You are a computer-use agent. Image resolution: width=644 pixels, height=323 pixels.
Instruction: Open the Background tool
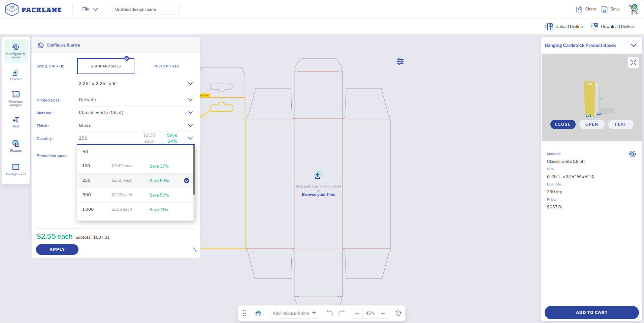[x=15, y=170]
